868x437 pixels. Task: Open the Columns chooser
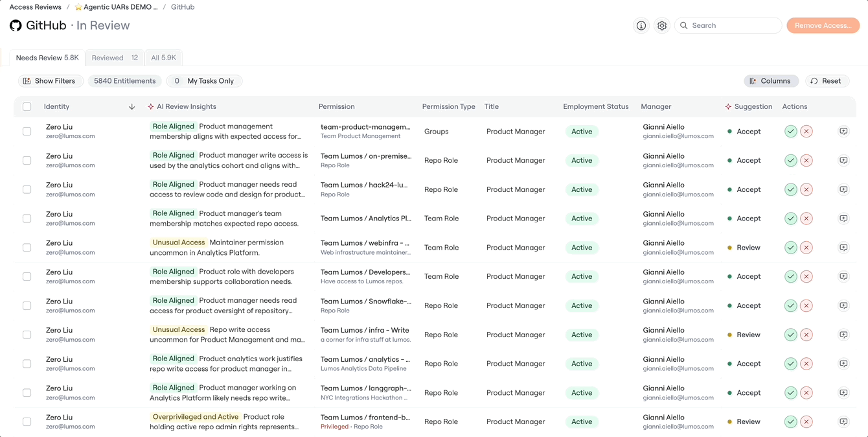point(771,81)
